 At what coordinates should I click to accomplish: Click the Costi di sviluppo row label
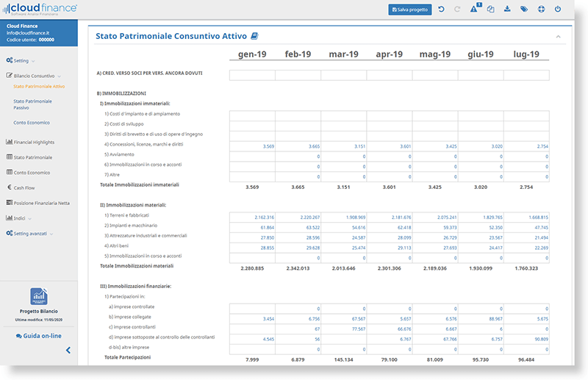point(123,124)
